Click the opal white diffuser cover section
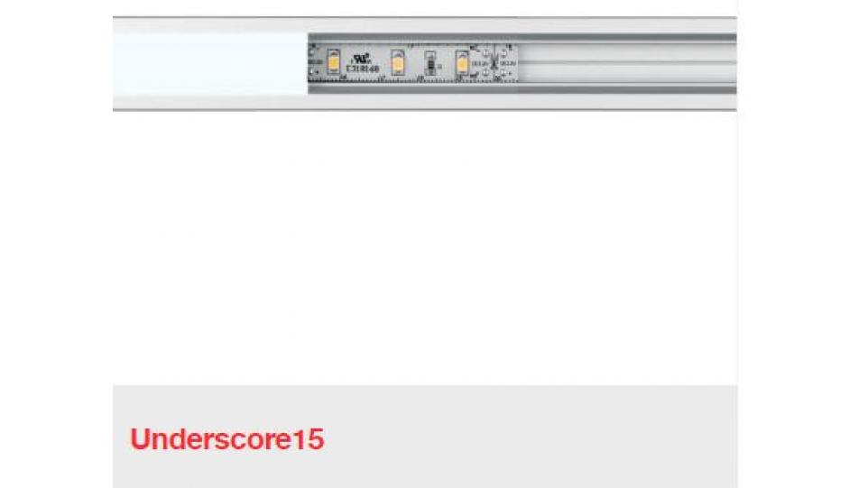 tap(210, 64)
